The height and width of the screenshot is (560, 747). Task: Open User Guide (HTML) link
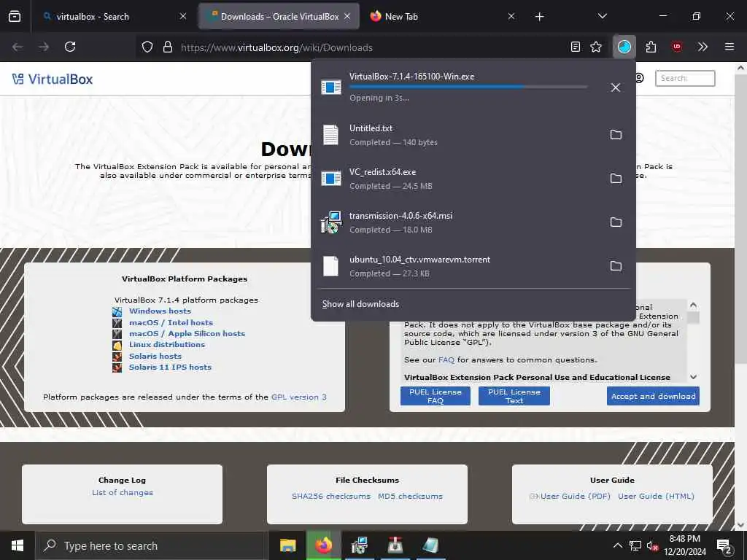pyautogui.click(x=656, y=496)
